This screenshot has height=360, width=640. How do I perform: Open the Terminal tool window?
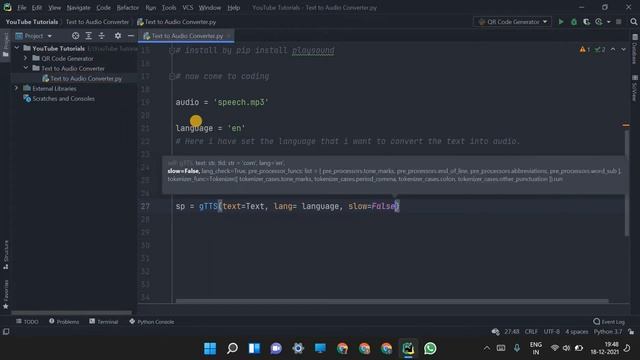pyautogui.click(x=104, y=322)
